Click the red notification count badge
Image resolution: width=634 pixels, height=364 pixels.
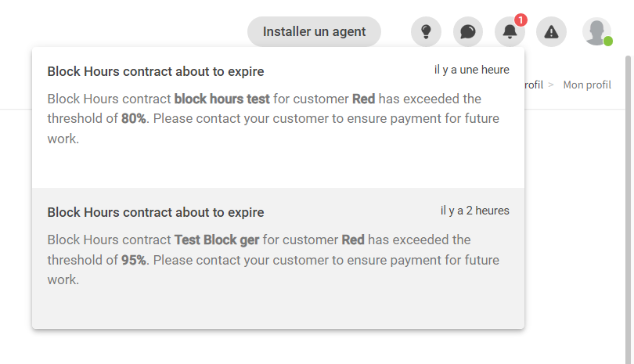(521, 20)
